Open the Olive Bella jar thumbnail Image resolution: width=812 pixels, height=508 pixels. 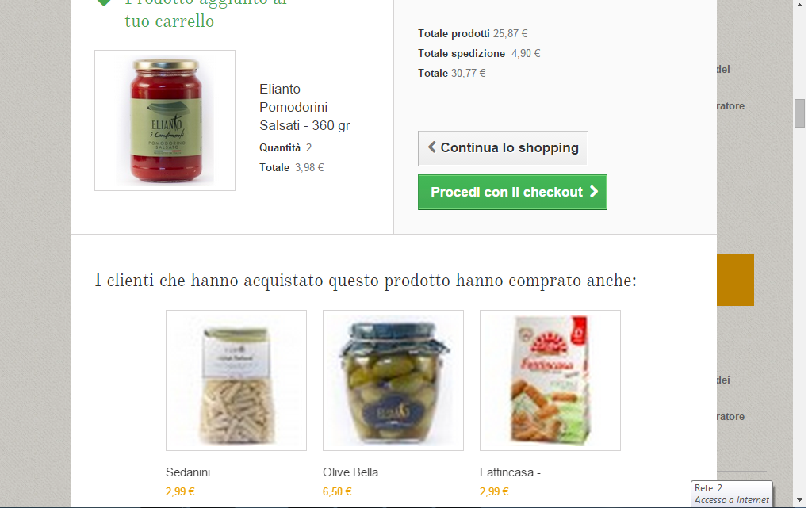pyautogui.click(x=393, y=380)
